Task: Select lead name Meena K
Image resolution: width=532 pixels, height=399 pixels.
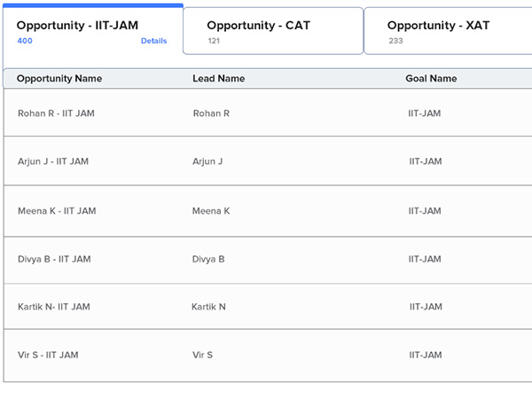Action: (211, 211)
